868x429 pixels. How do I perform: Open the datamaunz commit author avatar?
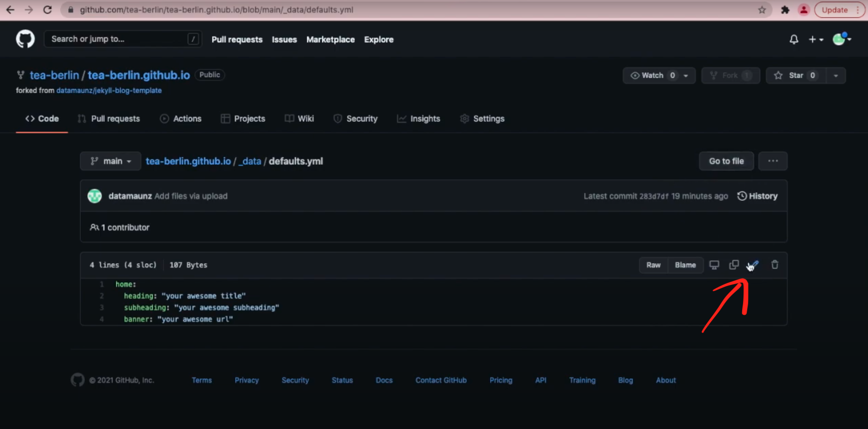[95, 196]
